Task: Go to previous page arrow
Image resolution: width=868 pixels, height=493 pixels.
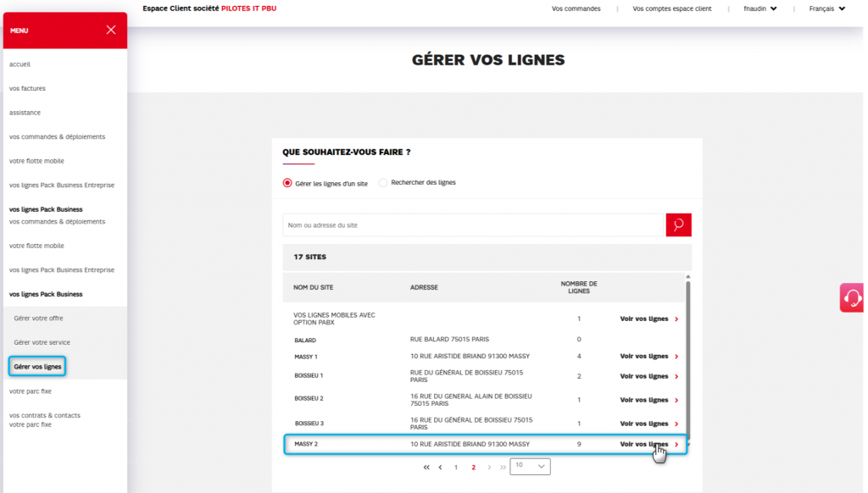Action: (x=440, y=467)
